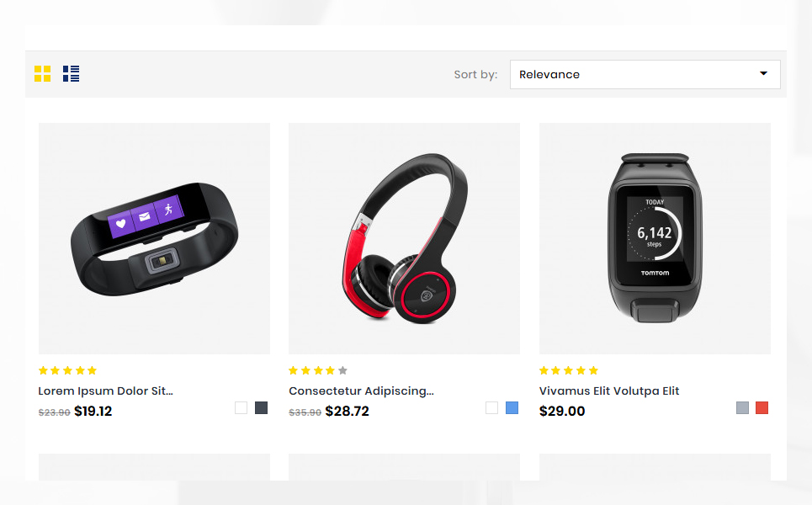Click the star rating of Lorem Ipsum product

pos(68,370)
